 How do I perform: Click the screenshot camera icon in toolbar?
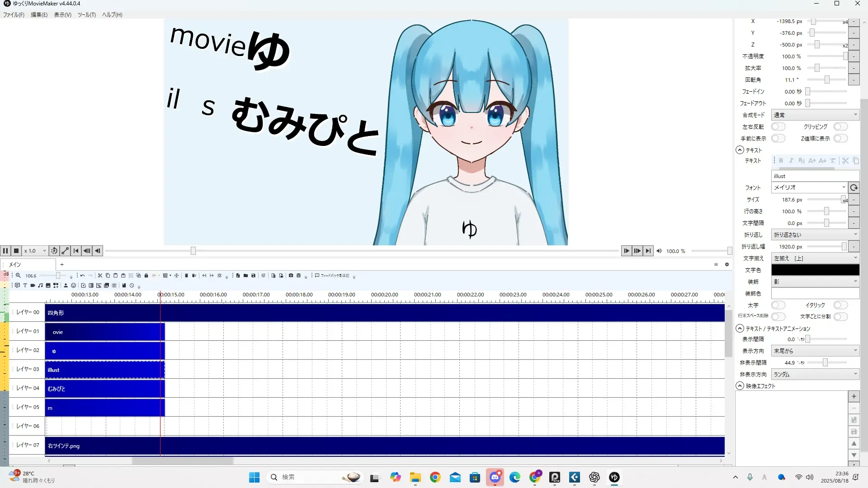tap(291, 276)
